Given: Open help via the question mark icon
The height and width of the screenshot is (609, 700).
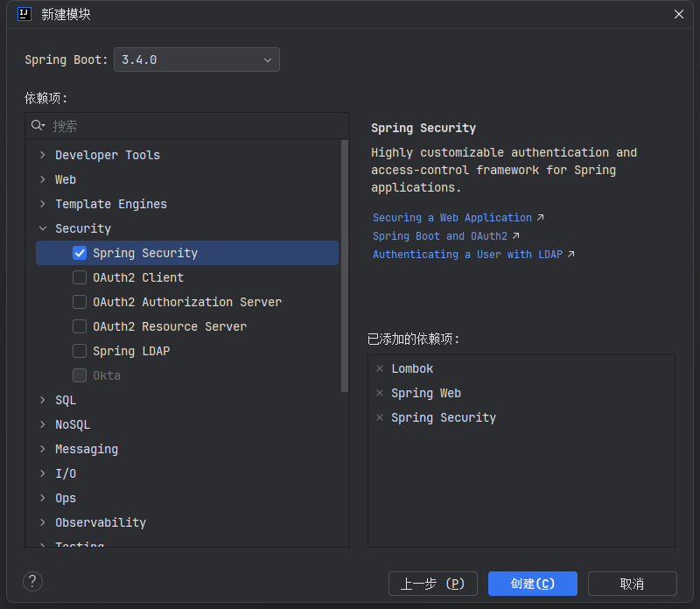Looking at the screenshot, I should (32, 582).
